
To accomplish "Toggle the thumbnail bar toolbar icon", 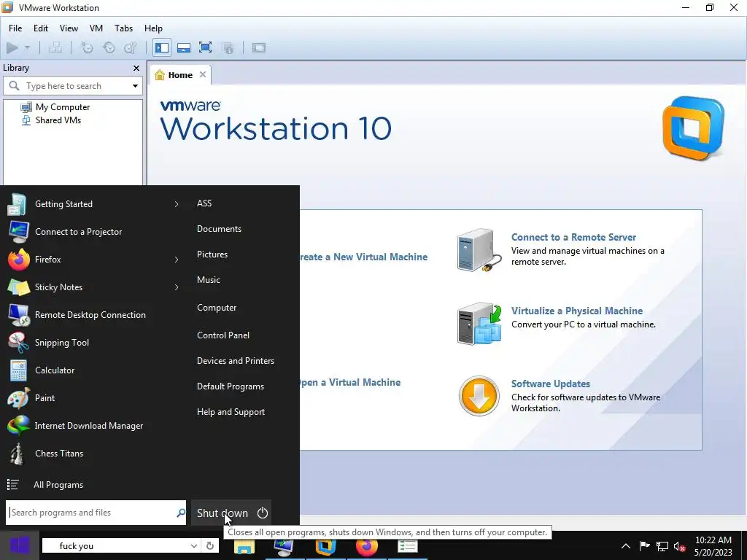I will (x=183, y=47).
